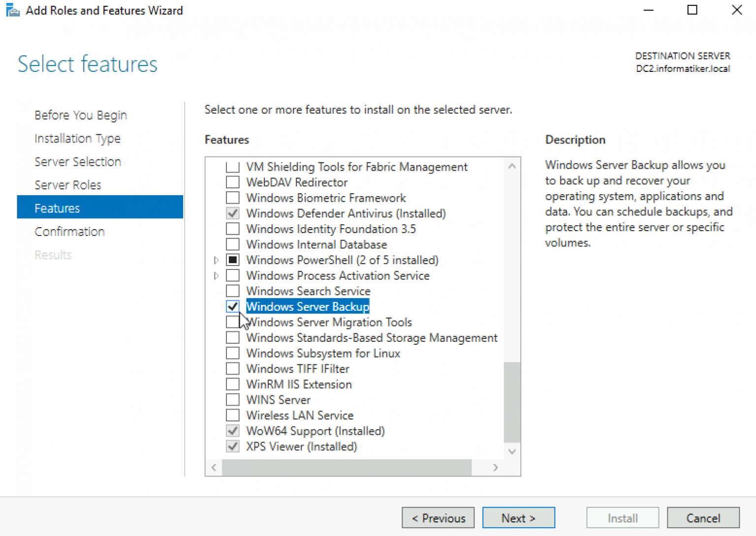
Task: Cancel the Add Roles wizard
Action: [703, 517]
